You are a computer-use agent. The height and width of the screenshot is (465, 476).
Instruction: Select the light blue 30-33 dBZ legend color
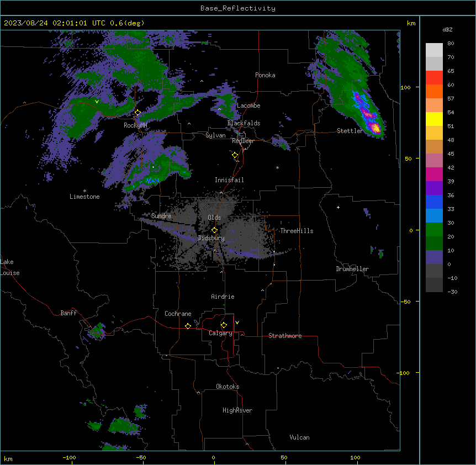[x=434, y=216]
